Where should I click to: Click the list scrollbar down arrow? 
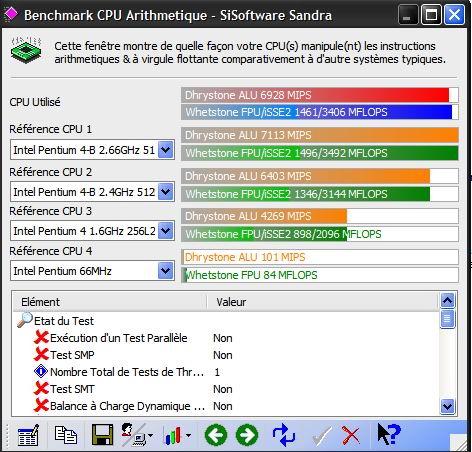click(447, 406)
